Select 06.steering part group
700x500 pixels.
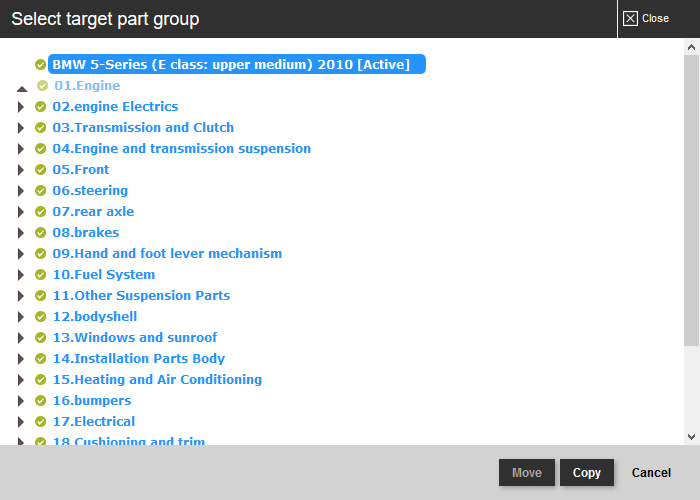click(90, 190)
